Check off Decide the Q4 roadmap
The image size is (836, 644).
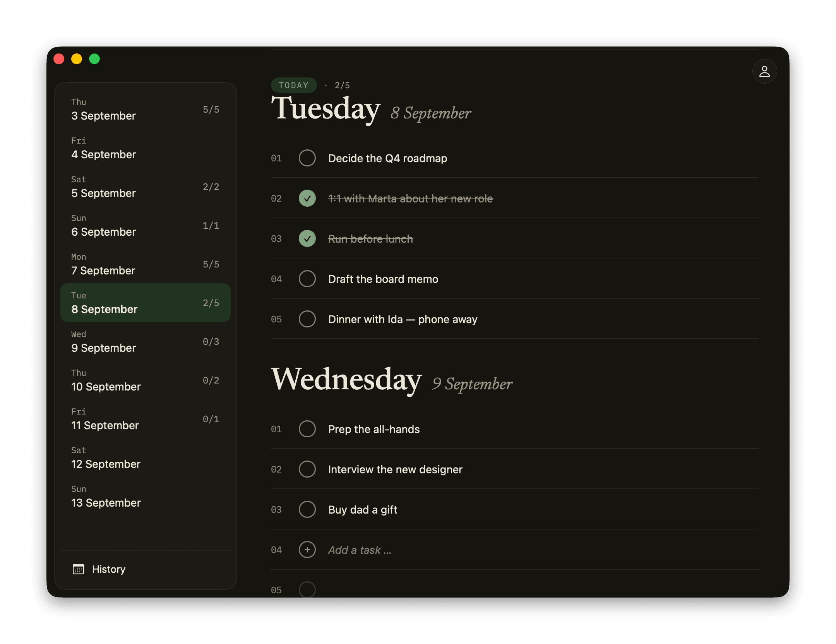pyautogui.click(x=307, y=158)
